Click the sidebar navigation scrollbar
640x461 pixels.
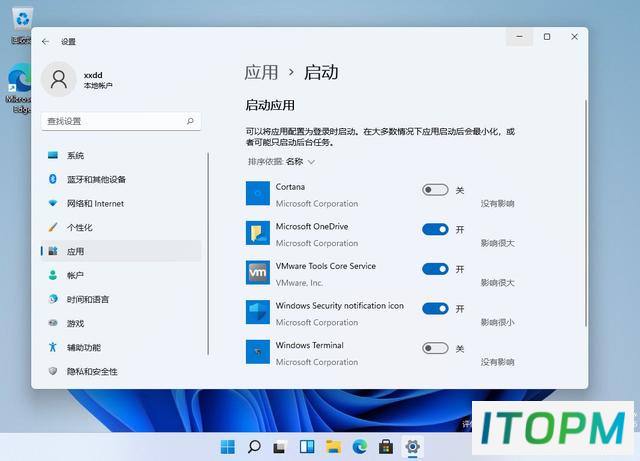click(x=208, y=254)
